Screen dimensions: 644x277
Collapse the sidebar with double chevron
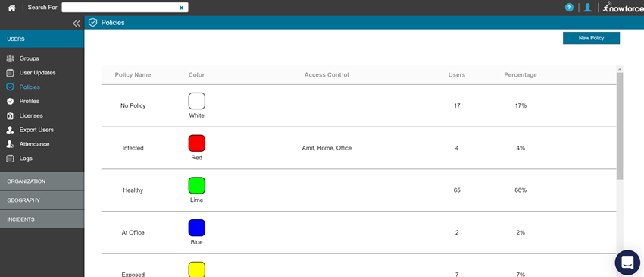tap(77, 24)
